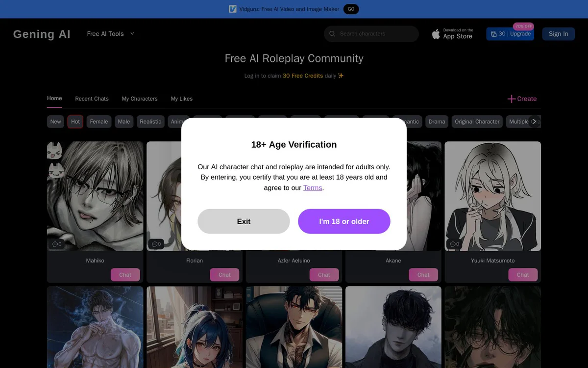This screenshot has height=368, width=588.
Task: Click the Create character link
Action: point(522,99)
